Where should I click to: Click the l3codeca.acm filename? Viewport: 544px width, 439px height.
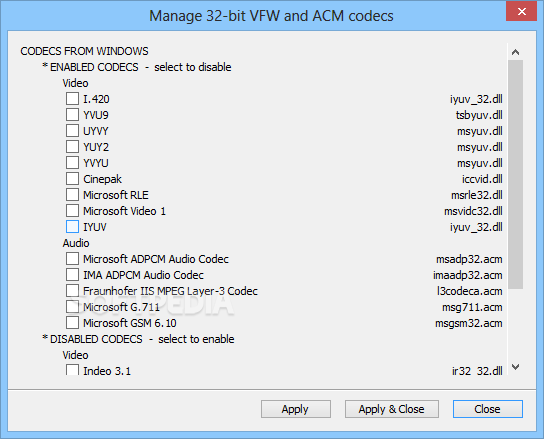click(470, 291)
